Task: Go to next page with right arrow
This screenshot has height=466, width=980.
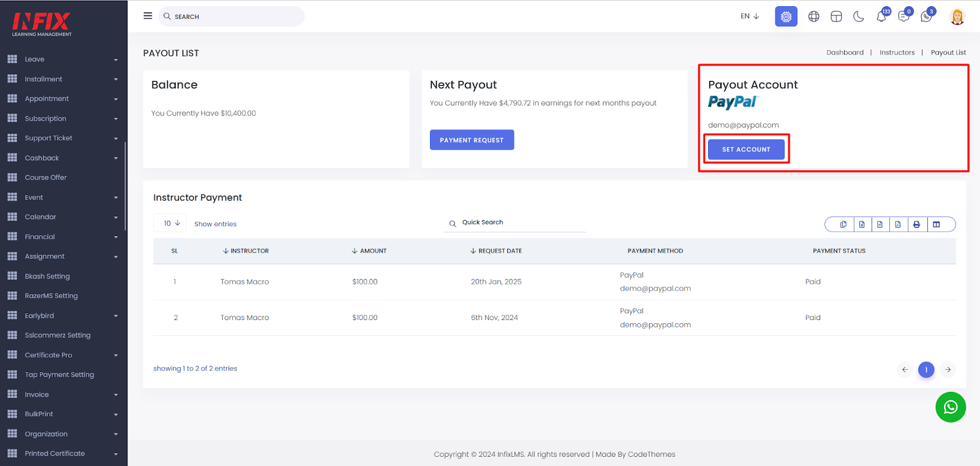Action: [948, 370]
